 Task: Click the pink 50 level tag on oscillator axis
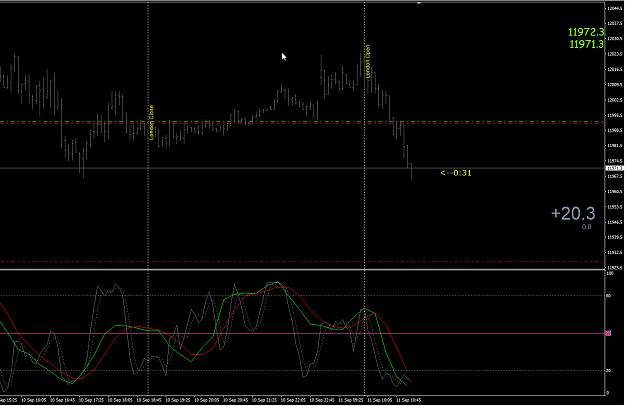[x=609, y=333]
